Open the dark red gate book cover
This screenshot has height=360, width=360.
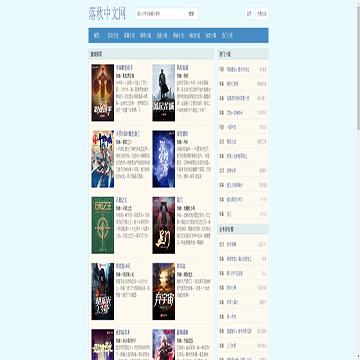click(x=164, y=225)
